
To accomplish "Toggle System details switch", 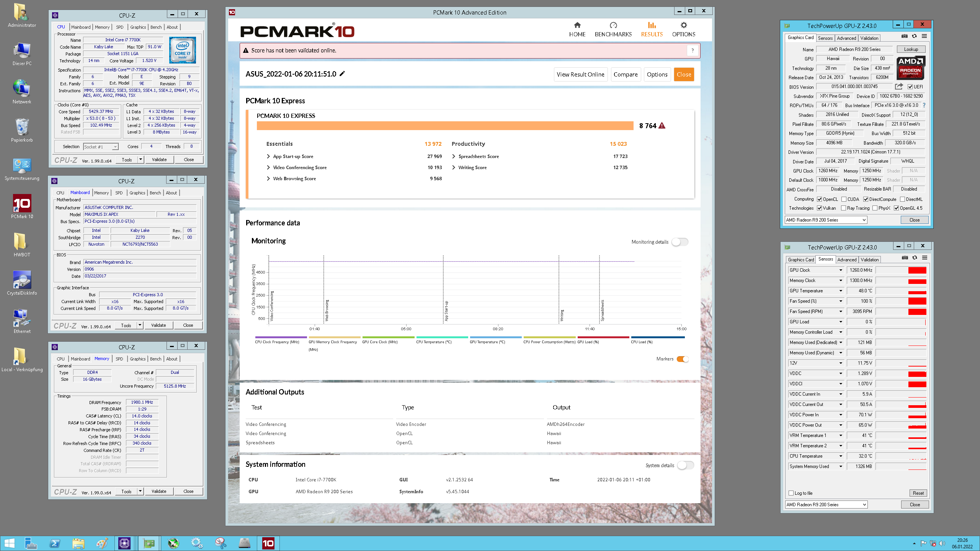I will [x=685, y=465].
